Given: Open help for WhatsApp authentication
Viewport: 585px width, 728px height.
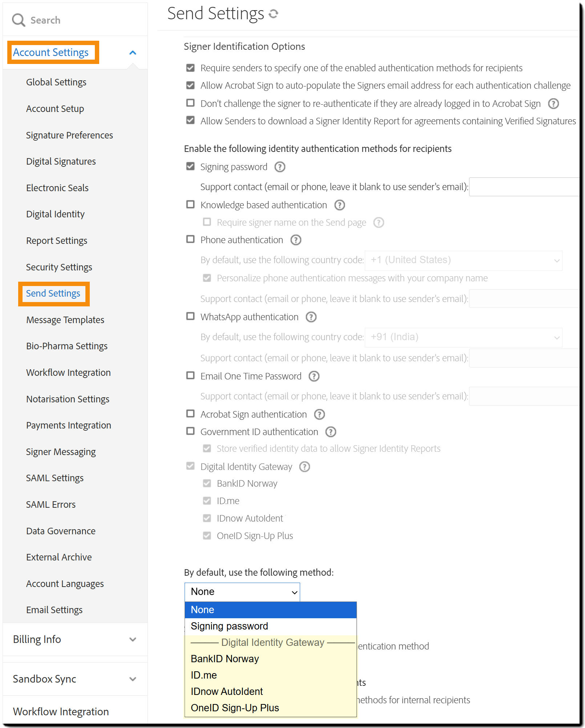Looking at the screenshot, I should point(311,317).
